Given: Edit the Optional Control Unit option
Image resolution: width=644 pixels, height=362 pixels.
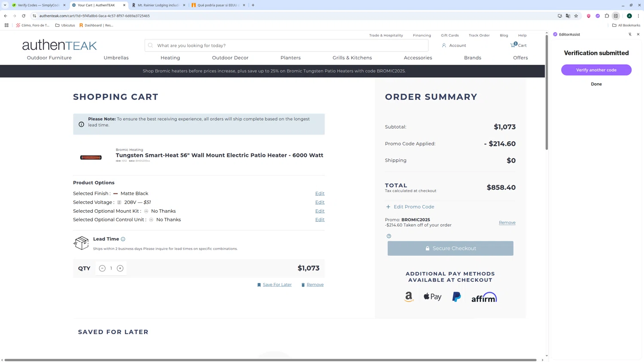Looking at the screenshot, I should (x=320, y=220).
